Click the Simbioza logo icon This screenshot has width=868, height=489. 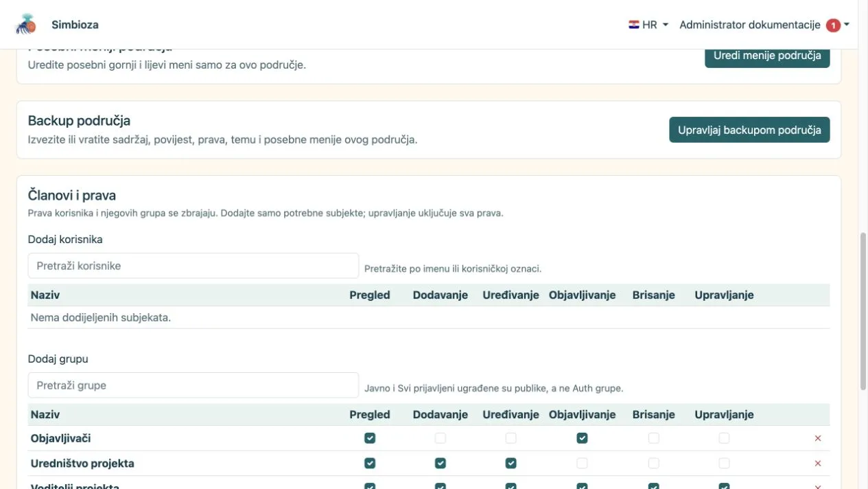pos(26,24)
